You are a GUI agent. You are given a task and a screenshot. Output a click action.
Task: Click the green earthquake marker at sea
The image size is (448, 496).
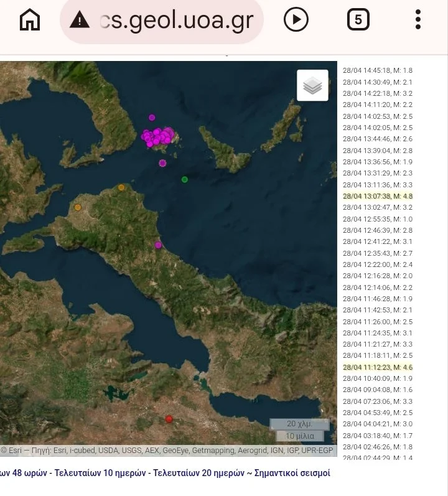(185, 180)
